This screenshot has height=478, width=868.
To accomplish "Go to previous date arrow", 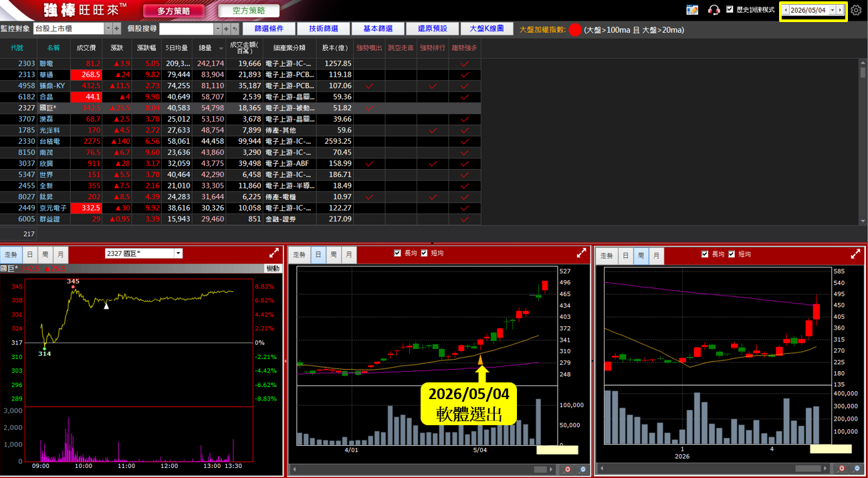I will coord(786,10).
